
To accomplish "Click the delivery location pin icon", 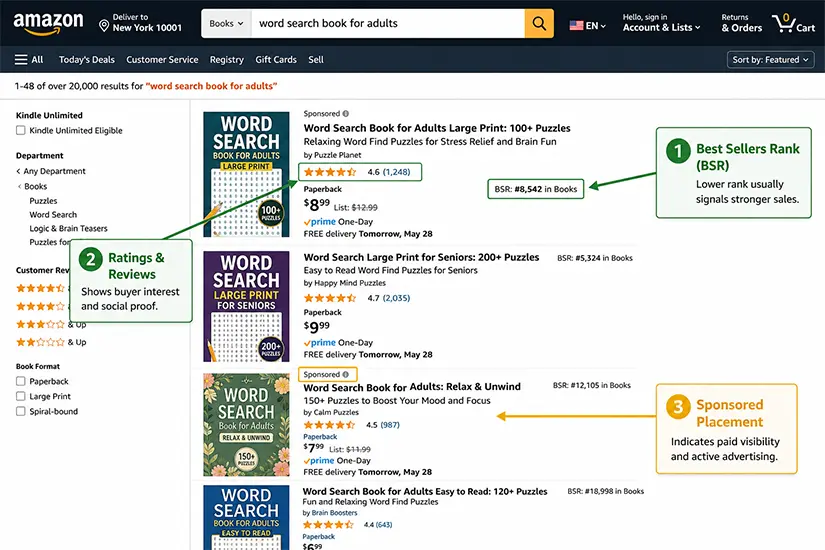I will point(104,25).
